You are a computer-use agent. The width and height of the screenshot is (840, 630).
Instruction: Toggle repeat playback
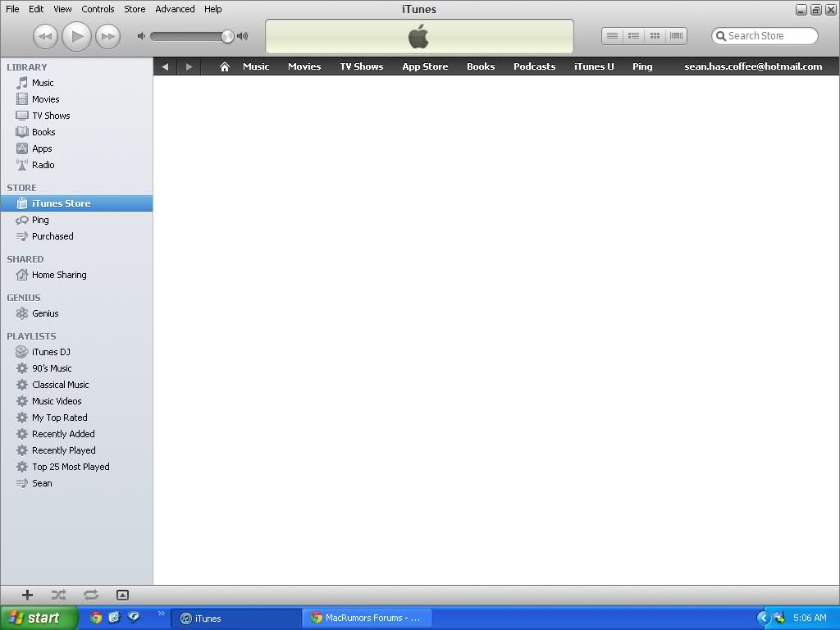(90, 595)
